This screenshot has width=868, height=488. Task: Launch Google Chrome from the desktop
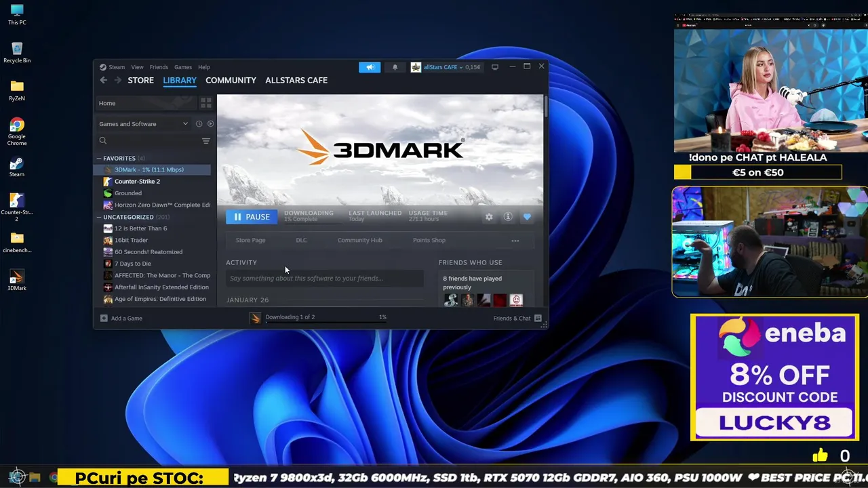coord(17,131)
